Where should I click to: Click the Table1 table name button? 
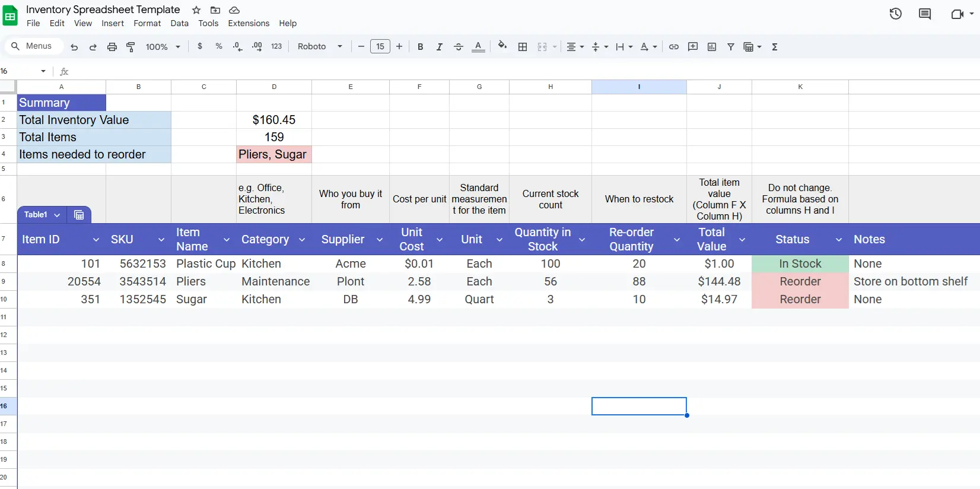(42, 215)
